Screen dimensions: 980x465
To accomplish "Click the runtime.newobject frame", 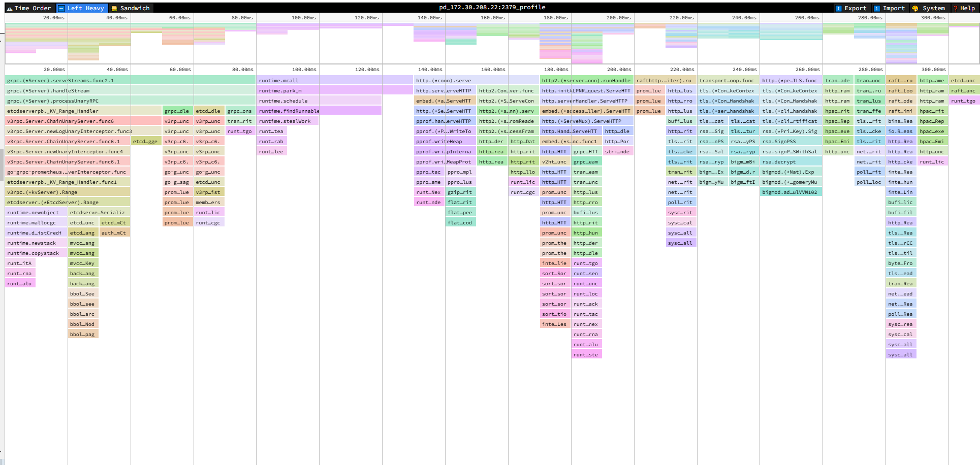I will pos(36,212).
